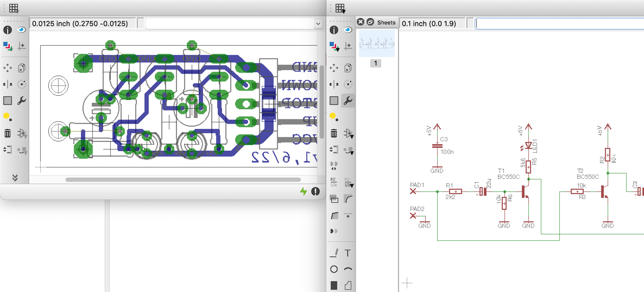Image resolution: width=644 pixels, height=292 pixels.
Task: Toggle the Mark origin tool in schematic editor
Action: tap(348, 47)
